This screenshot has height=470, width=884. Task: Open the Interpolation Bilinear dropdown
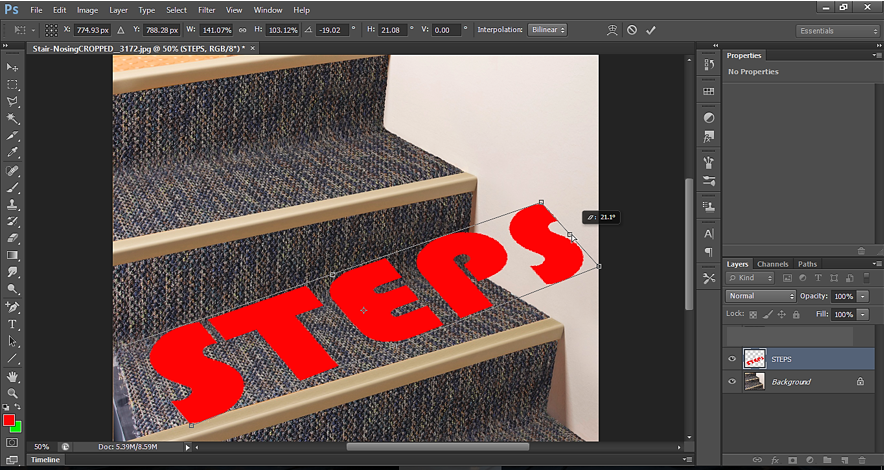click(x=547, y=30)
